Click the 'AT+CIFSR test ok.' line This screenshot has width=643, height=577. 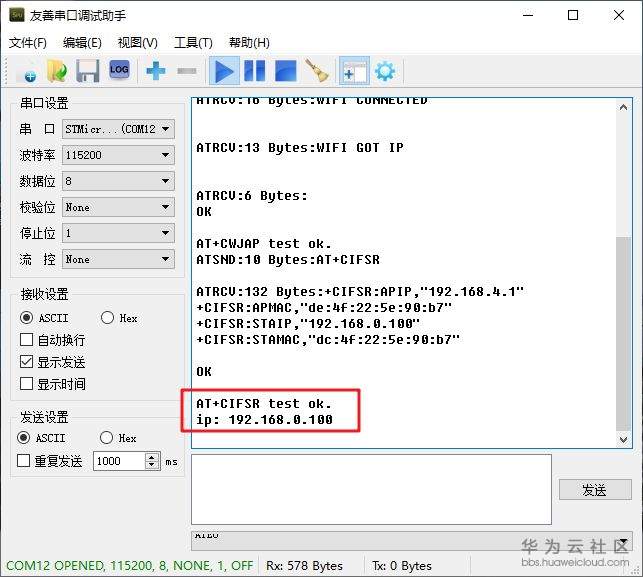(x=264, y=404)
